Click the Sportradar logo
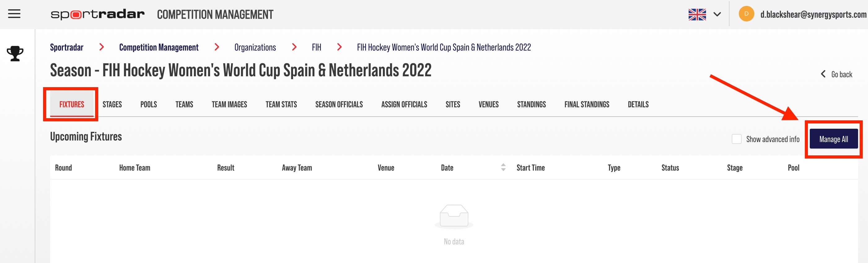 [97, 14]
